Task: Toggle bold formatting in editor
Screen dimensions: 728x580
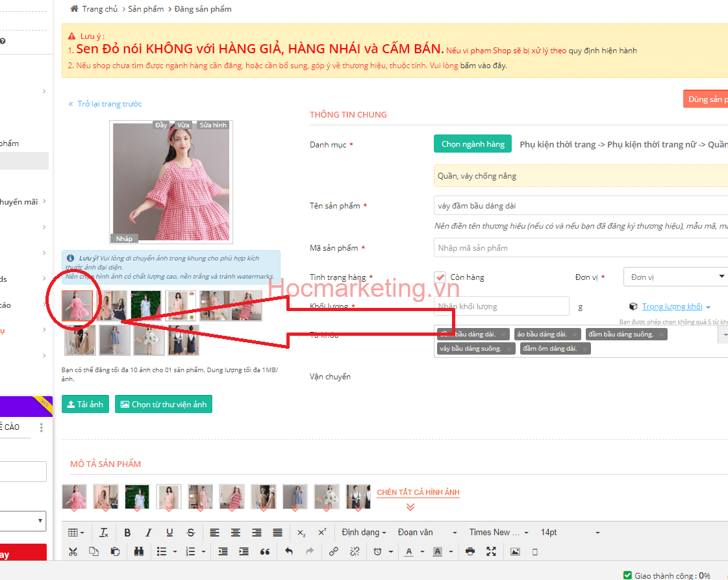Action: tap(127, 533)
